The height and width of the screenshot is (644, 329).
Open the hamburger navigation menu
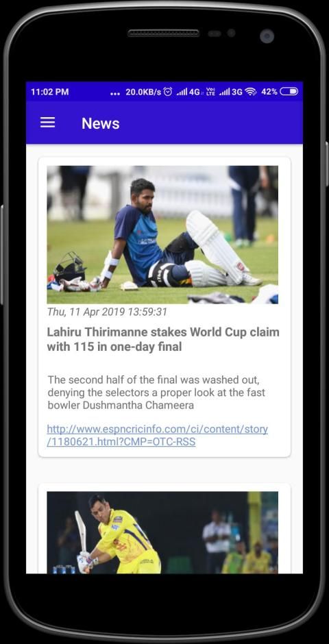[x=48, y=123]
